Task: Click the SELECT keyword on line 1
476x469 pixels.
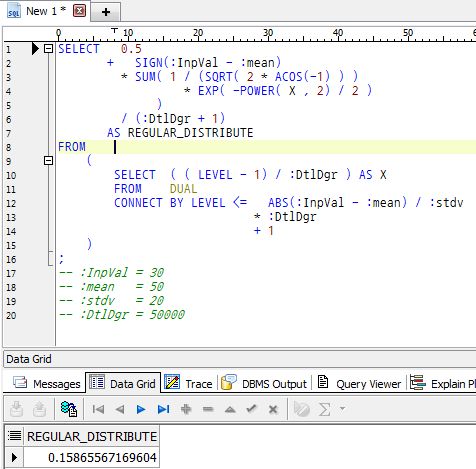Action: point(79,49)
